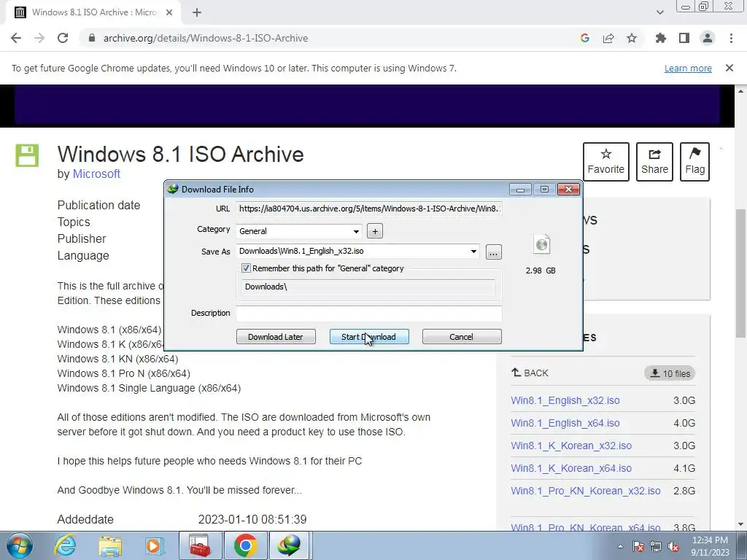The image size is (747, 560).
Task: Select the Publication date label
Action: pyautogui.click(x=98, y=205)
